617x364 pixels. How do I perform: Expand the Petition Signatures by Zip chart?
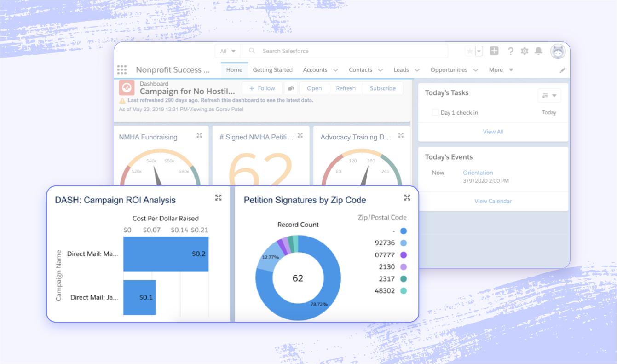tap(407, 198)
